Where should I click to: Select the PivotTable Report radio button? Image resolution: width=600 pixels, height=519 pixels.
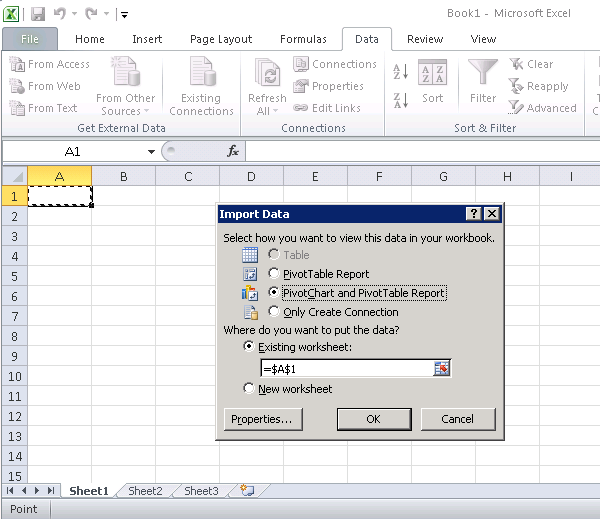tap(274, 274)
